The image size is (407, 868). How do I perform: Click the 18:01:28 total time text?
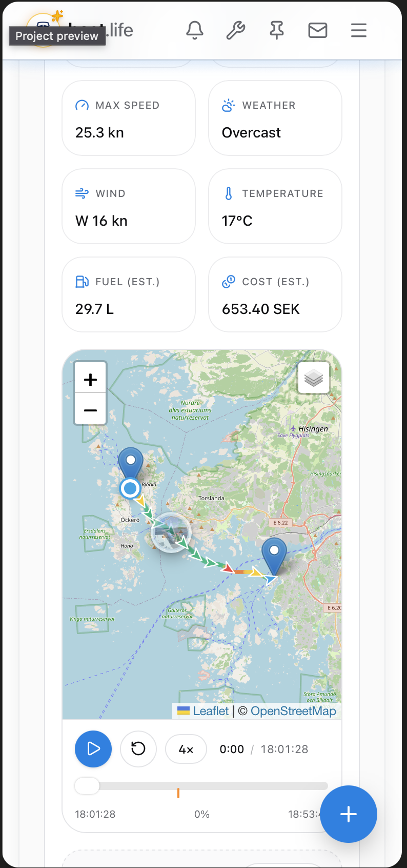[x=284, y=749]
